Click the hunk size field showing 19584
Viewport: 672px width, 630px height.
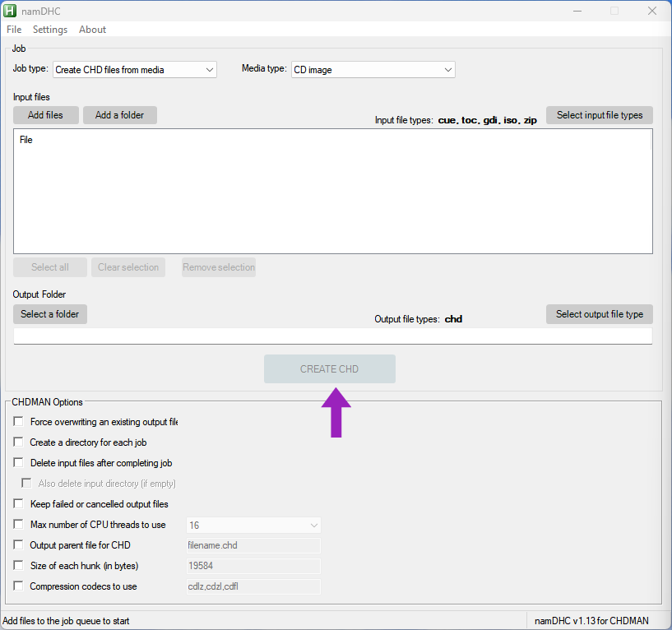tap(253, 566)
